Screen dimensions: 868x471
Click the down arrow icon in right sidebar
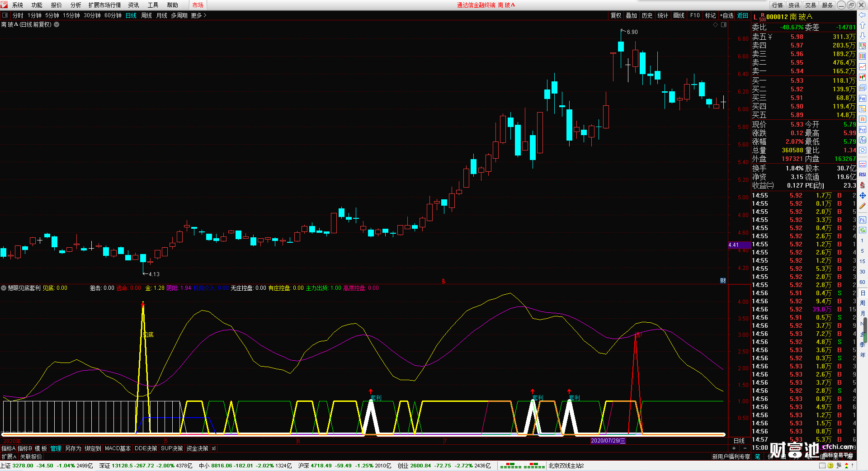pos(863,36)
